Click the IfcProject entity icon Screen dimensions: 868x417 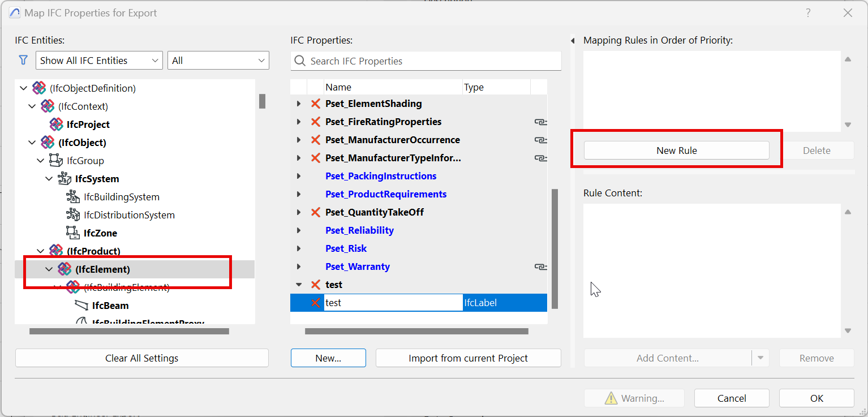coord(56,124)
